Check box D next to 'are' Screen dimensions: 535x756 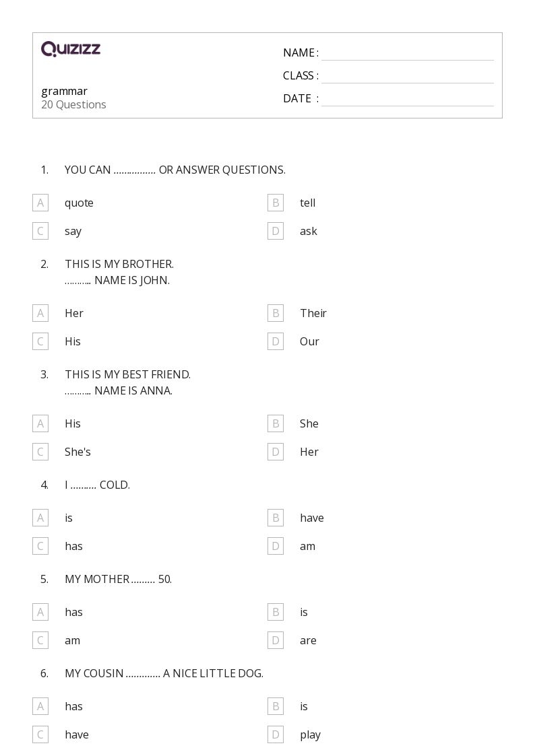tap(276, 640)
